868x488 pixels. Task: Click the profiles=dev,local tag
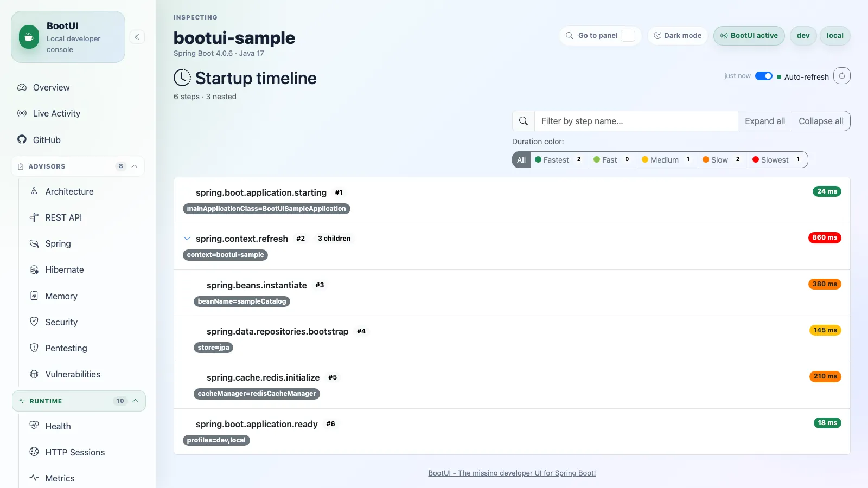[216, 440]
